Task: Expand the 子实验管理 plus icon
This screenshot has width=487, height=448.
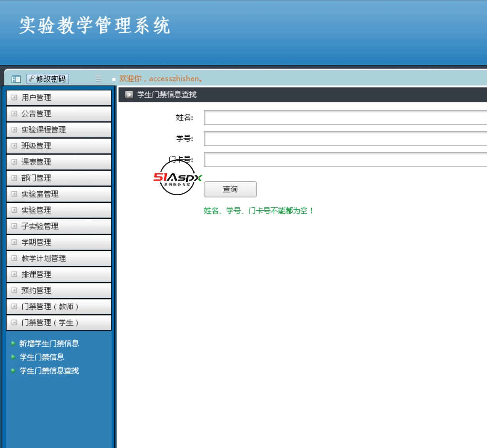Action: [x=14, y=226]
